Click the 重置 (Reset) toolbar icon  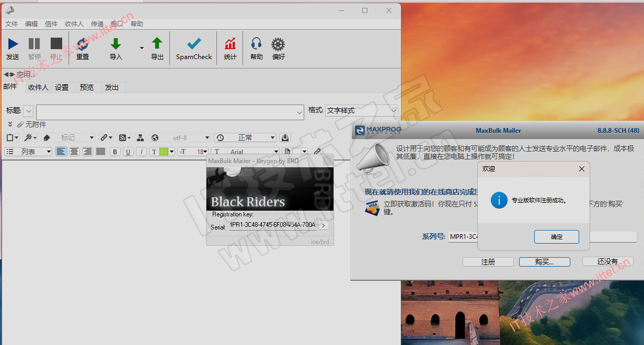83,44
